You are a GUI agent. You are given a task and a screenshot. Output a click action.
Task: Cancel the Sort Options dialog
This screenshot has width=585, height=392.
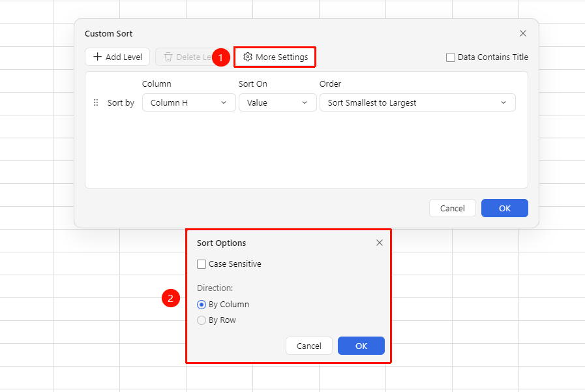[x=309, y=346]
